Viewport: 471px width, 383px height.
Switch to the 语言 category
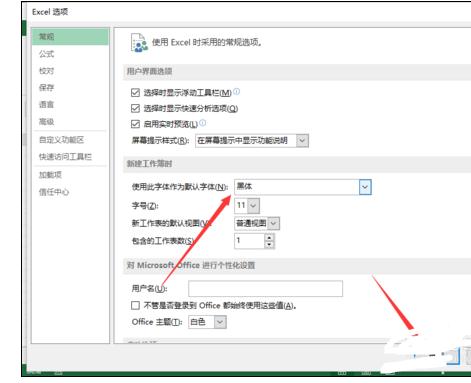point(46,105)
